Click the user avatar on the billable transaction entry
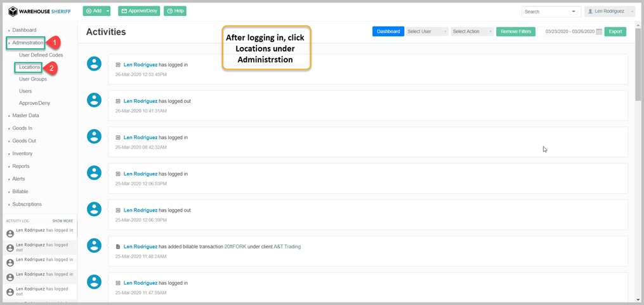The width and height of the screenshot is (644, 305). tap(94, 245)
